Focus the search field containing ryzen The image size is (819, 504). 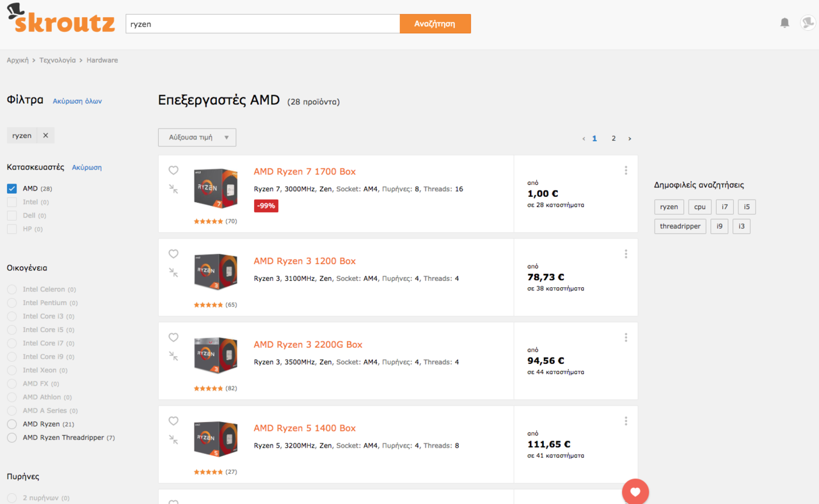point(263,24)
